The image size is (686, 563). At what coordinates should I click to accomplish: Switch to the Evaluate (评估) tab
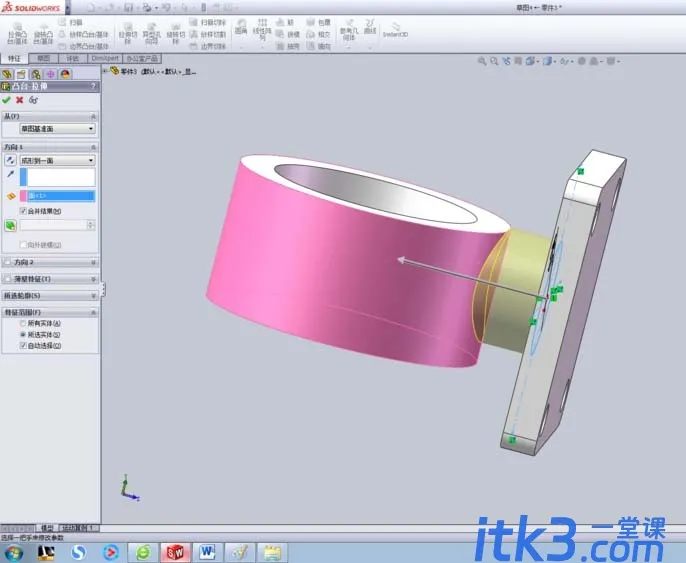tap(73, 58)
